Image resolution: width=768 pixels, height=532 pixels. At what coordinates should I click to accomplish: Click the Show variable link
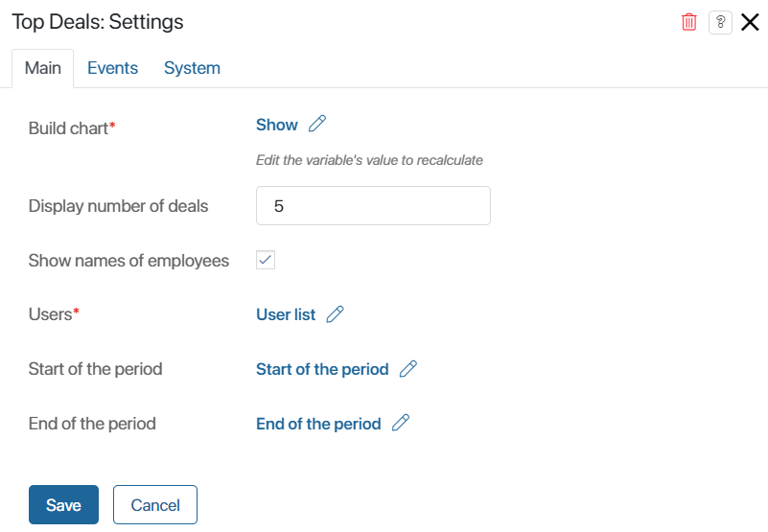tap(277, 125)
